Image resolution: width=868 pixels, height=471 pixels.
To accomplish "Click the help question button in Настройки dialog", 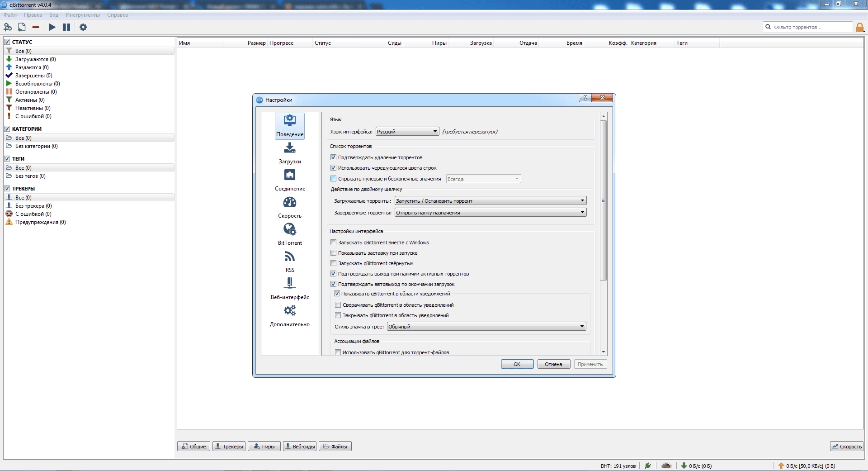I will [x=585, y=98].
